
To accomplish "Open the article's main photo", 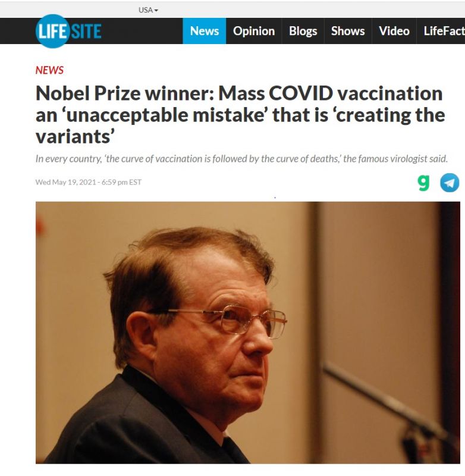I will click(x=247, y=332).
